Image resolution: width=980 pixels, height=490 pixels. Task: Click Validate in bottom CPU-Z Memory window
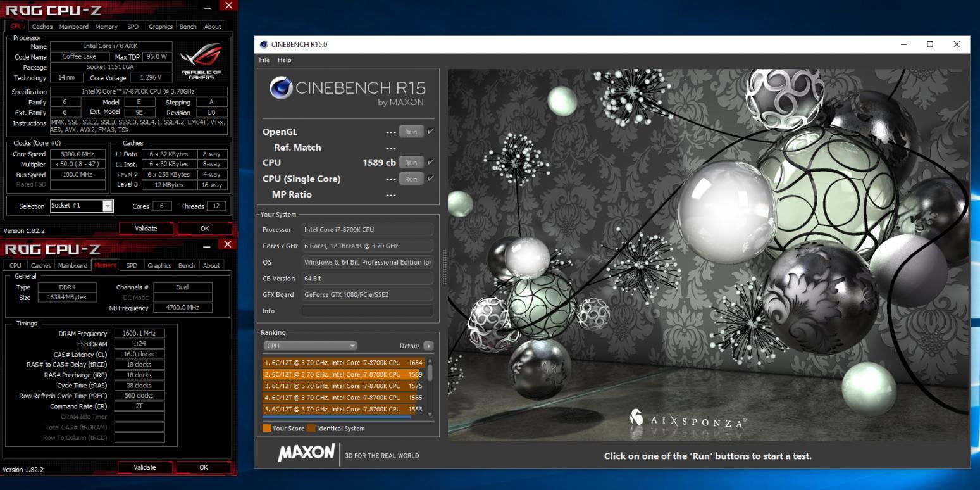click(145, 467)
